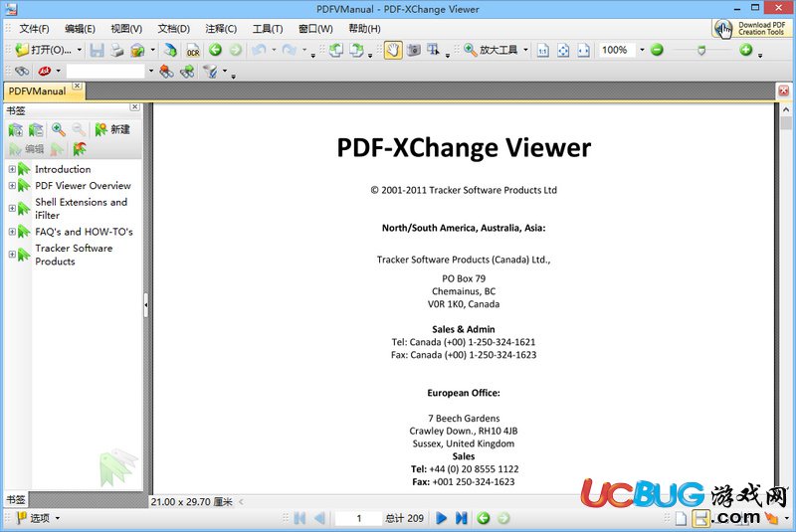Click the Save floppy disk icon
The height and width of the screenshot is (532, 796).
pos(97,50)
